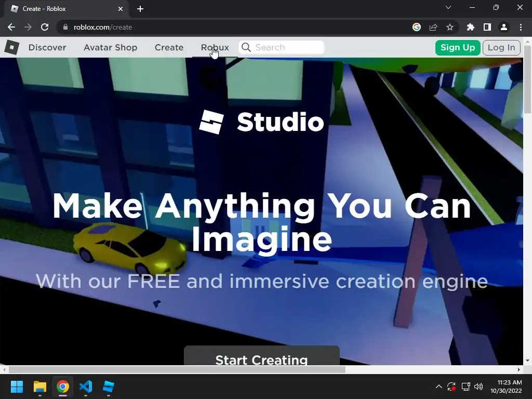
Task: Open the volume tray icon
Action: 478,387
